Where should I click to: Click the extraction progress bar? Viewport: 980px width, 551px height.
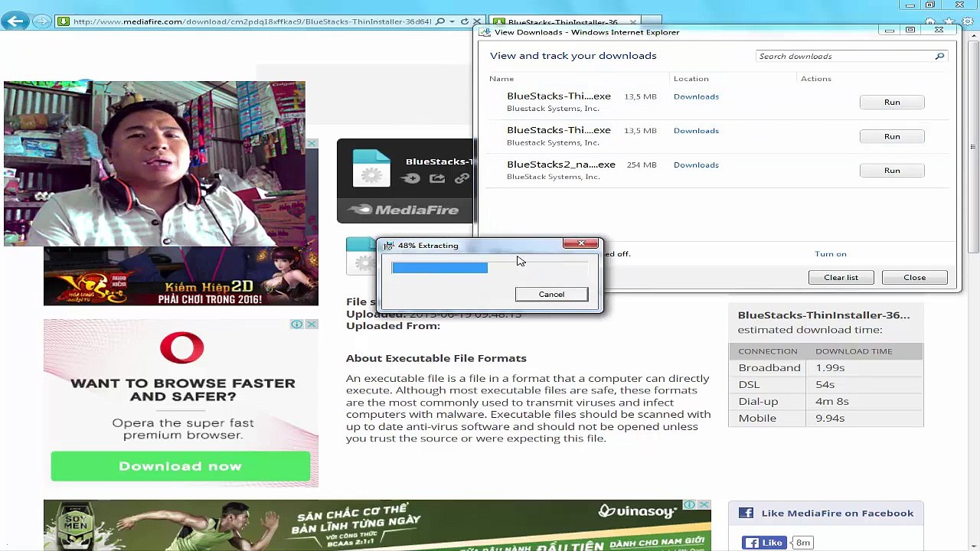coord(490,268)
